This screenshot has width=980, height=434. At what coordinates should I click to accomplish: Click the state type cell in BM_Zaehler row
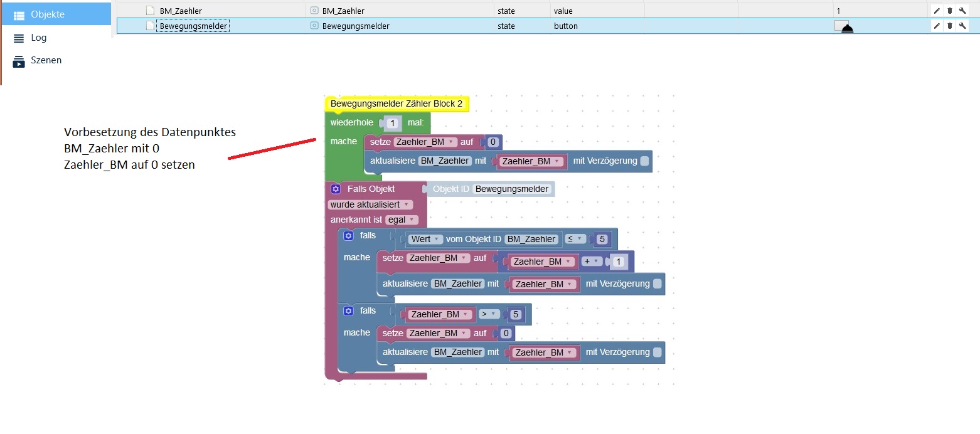coord(522,11)
